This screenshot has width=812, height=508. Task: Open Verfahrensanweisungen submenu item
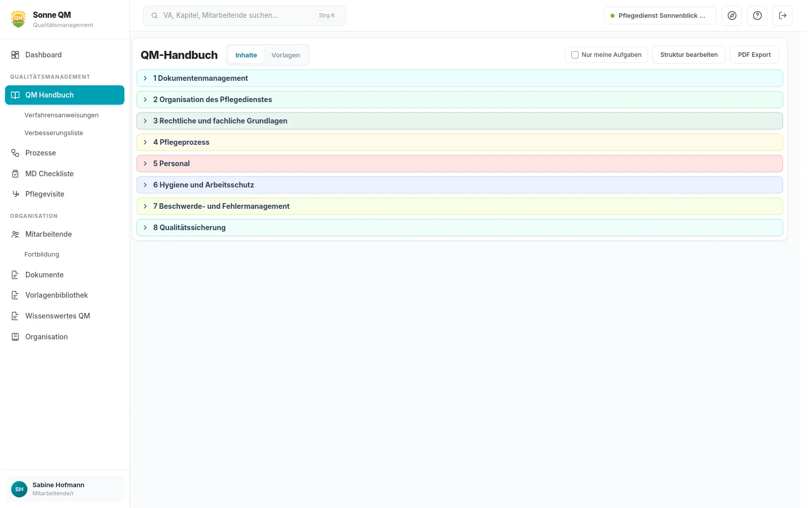61,115
